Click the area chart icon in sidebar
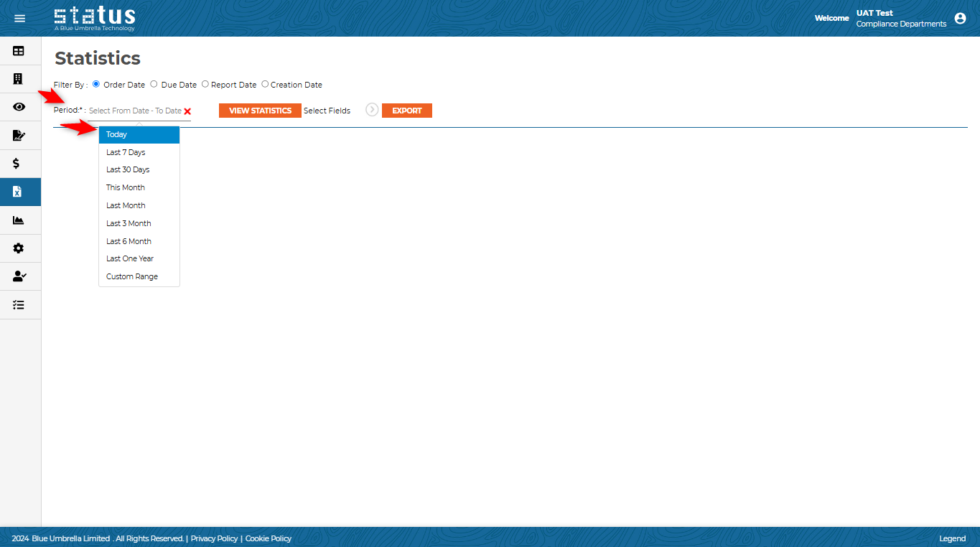The height and width of the screenshot is (547, 980). click(x=19, y=220)
